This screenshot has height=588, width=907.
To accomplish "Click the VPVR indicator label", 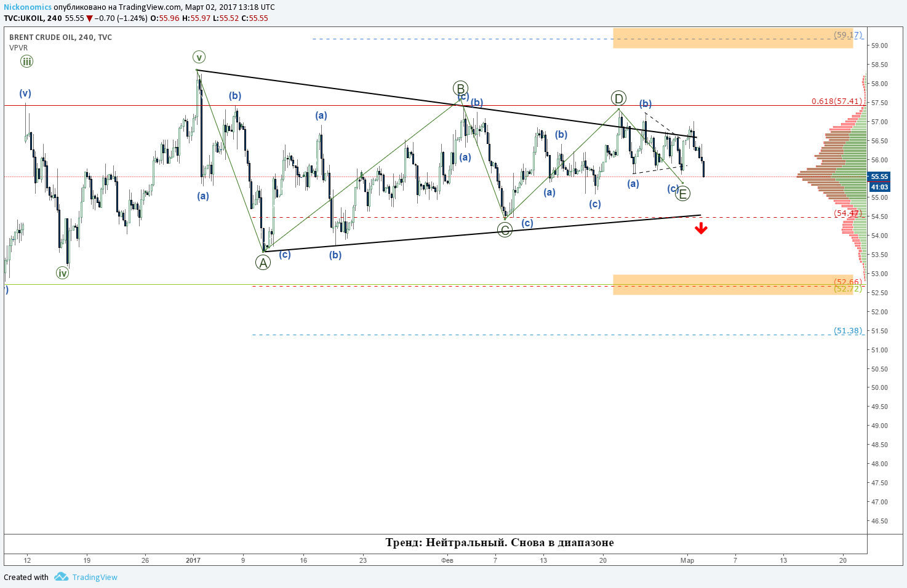I will (x=18, y=47).
